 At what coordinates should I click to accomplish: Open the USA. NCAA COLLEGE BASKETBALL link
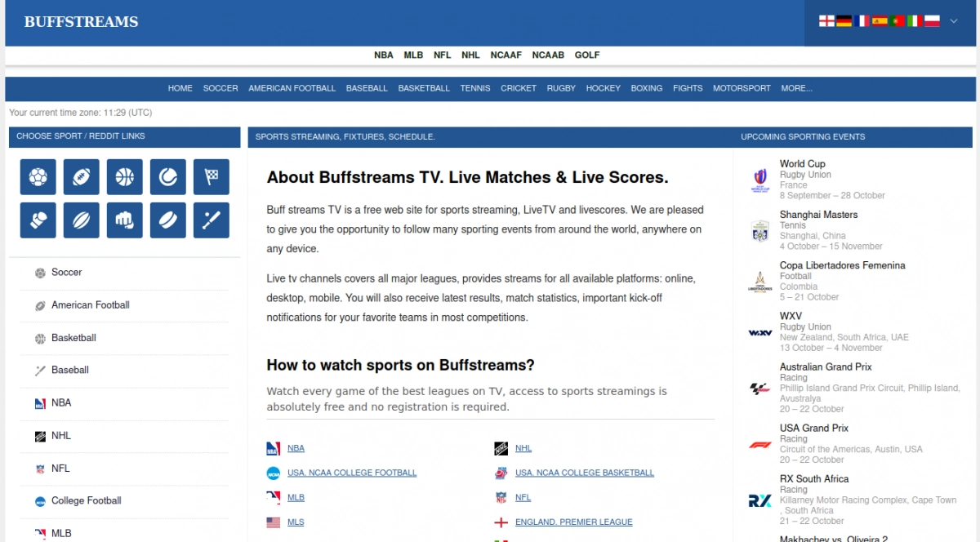585,473
